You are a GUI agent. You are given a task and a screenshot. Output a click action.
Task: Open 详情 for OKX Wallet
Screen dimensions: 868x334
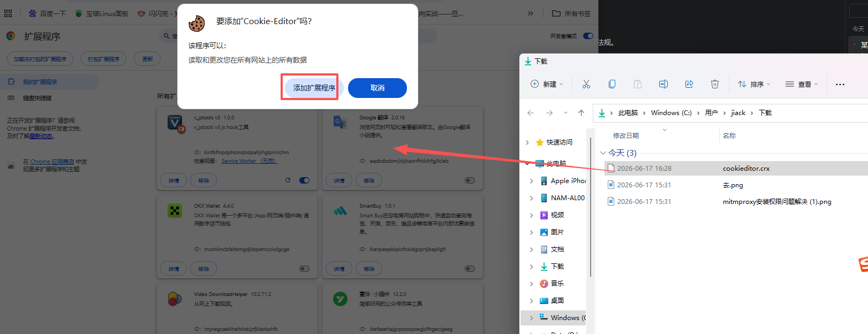pyautogui.click(x=173, y=269)
